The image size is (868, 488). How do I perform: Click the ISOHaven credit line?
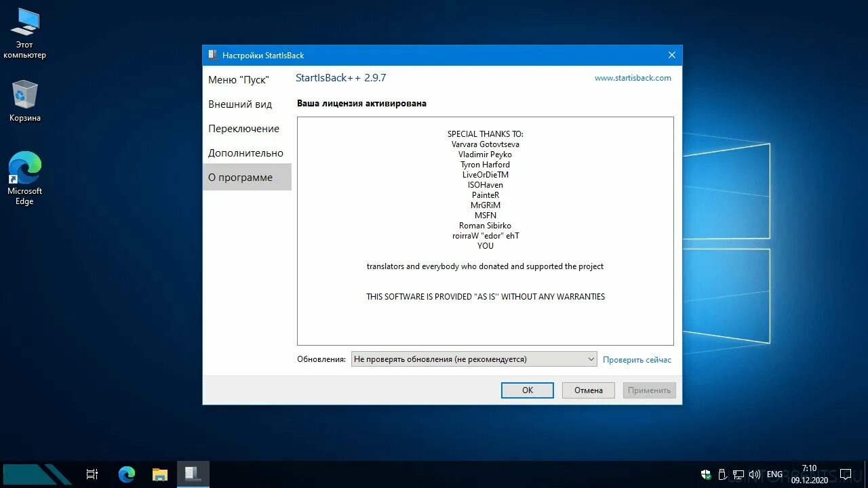point(486,185)
